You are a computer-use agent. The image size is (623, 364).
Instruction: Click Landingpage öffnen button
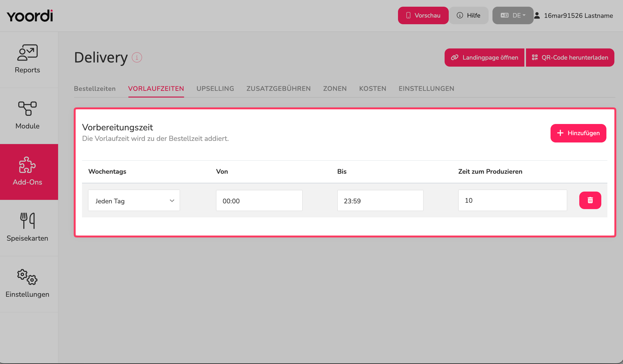[x=484, y=58]
